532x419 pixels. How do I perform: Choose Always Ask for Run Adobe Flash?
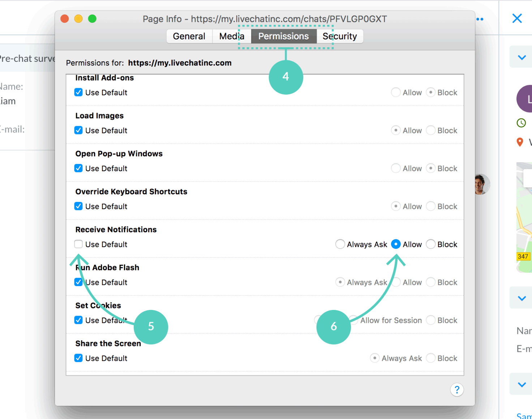tap(340, 282)
